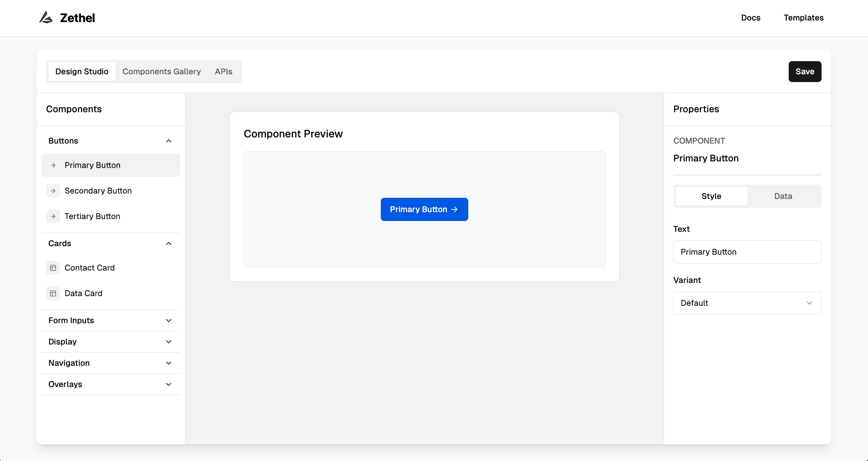Click the Zethel logo icon
The width and height of the screenshot is (868, 461).
click(46, 18)
